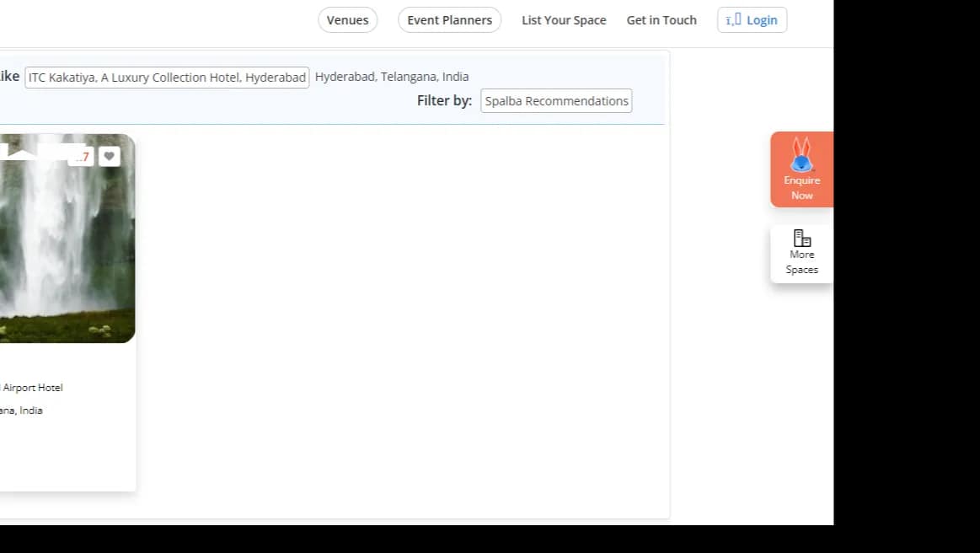
Task: Open More Spaces panel label
Action: 802,262
